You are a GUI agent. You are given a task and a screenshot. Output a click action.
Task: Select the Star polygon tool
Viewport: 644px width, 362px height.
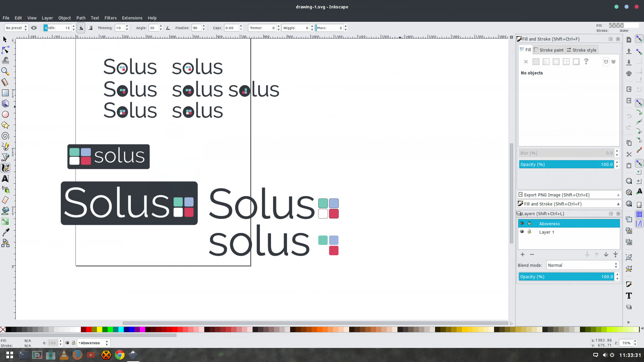click(5, 125)
